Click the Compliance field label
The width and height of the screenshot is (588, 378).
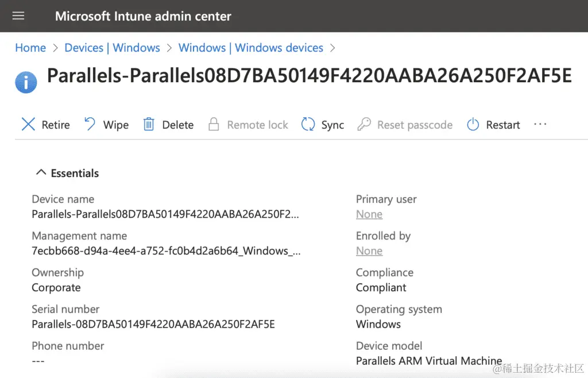click(385, 273)
